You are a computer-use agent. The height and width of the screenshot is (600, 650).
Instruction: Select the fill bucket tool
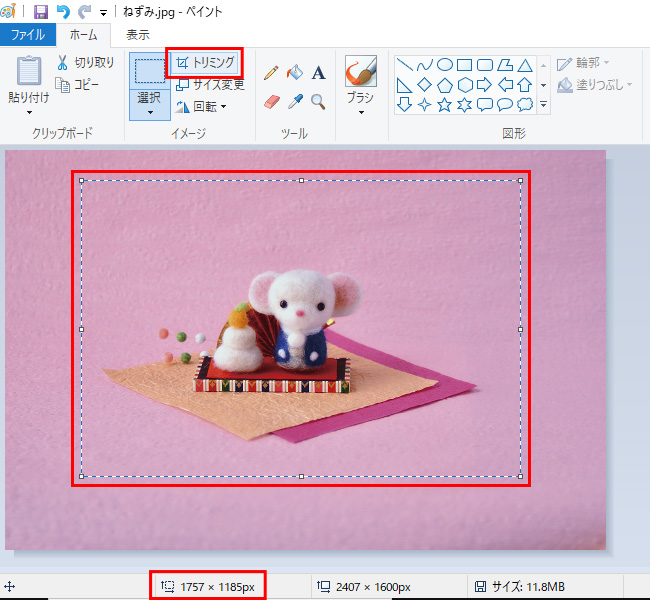[294, 73]
